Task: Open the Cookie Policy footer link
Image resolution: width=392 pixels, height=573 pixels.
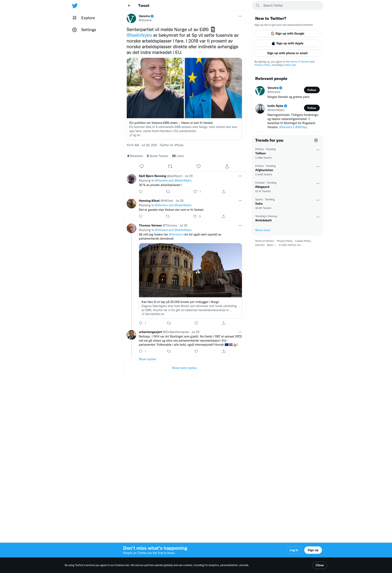Action: coord(303,241)
